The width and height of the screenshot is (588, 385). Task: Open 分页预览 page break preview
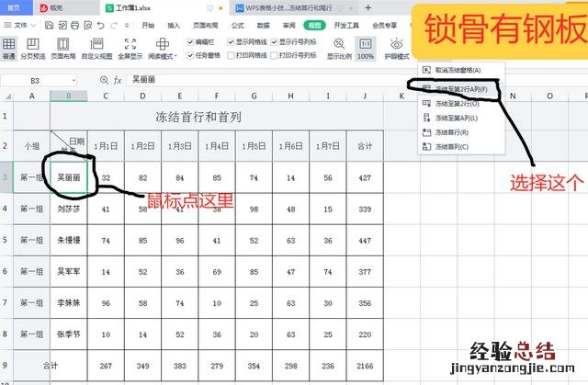click(33, 49)
